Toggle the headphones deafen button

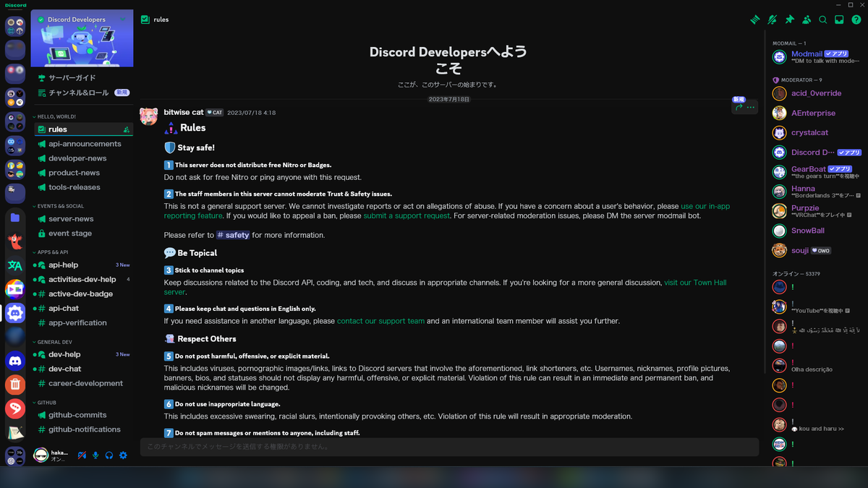[x=109, y=455]
